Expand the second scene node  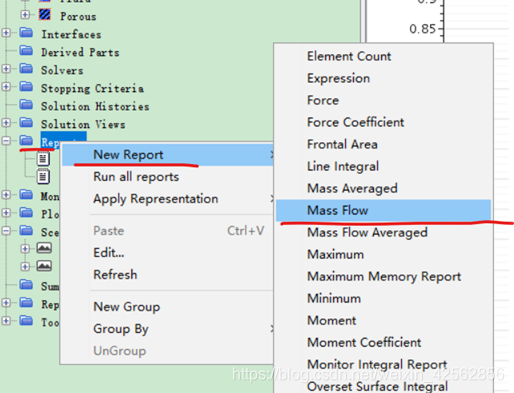pyautogui.click(x=25, y=267)
